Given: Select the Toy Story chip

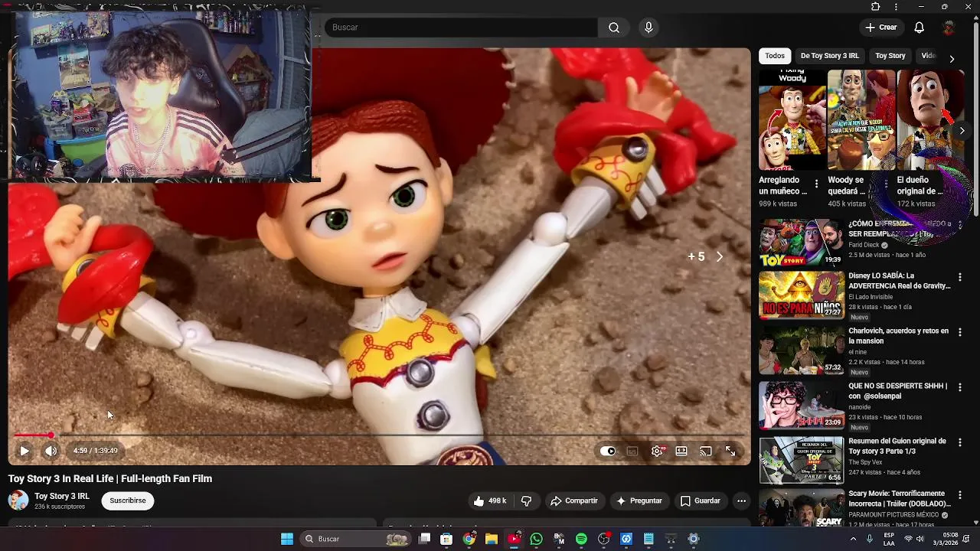Looking at the screenshot, I should click(890, 56).
